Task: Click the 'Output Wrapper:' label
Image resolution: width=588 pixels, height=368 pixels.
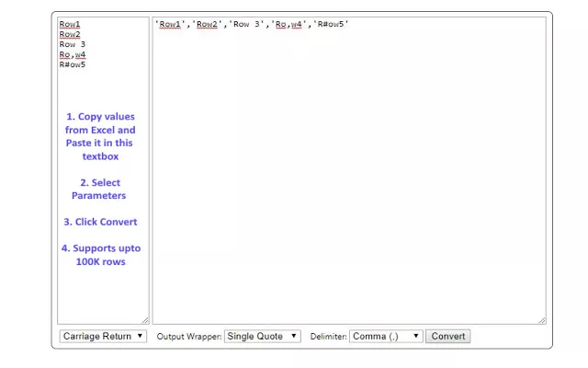Action: (x=189, y=337)
